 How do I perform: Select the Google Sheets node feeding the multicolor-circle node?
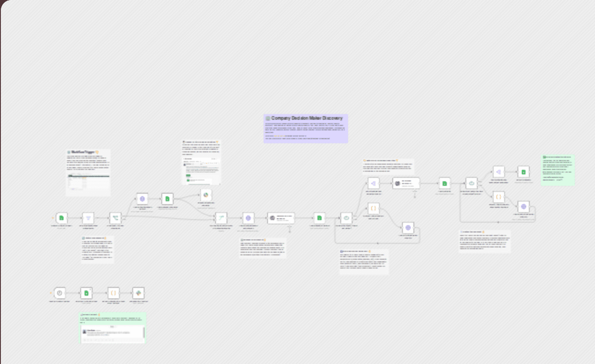click(x=167, y=199)
